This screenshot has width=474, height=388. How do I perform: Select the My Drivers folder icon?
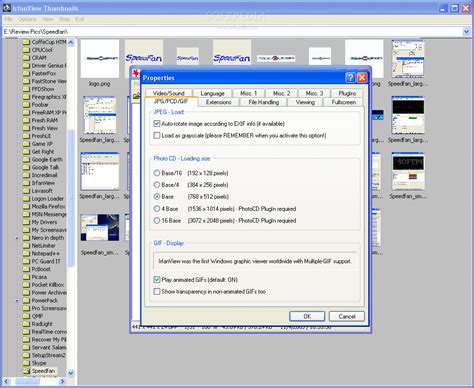click(x=26, y=222)
